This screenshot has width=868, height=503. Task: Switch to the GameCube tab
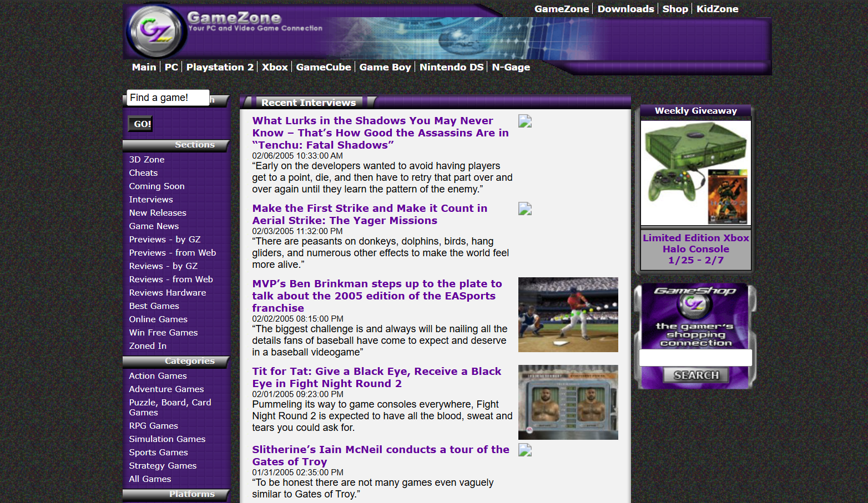[324, 67]
